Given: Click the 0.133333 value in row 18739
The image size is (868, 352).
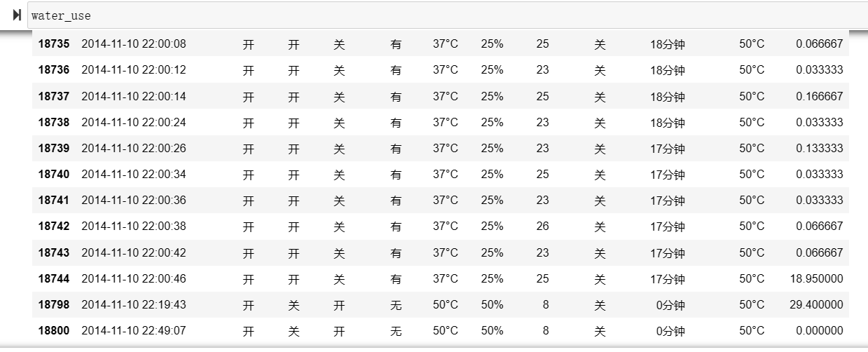Looking at the screenshot, I should [820, 148].
